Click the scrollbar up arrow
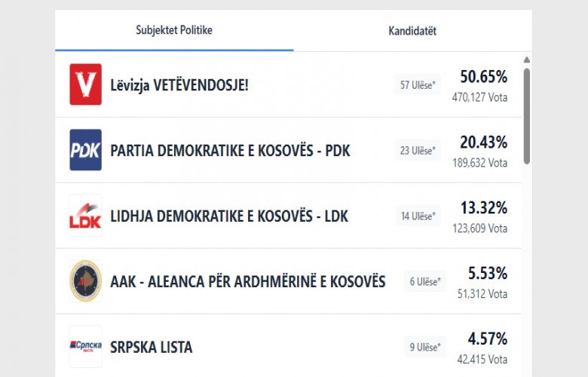Screen dimensions: 588x377 click(x=526, y=60)
